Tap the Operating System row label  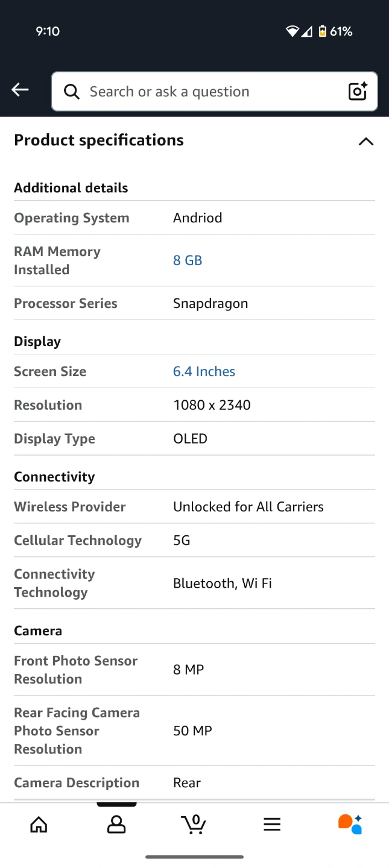click(72, 218)
